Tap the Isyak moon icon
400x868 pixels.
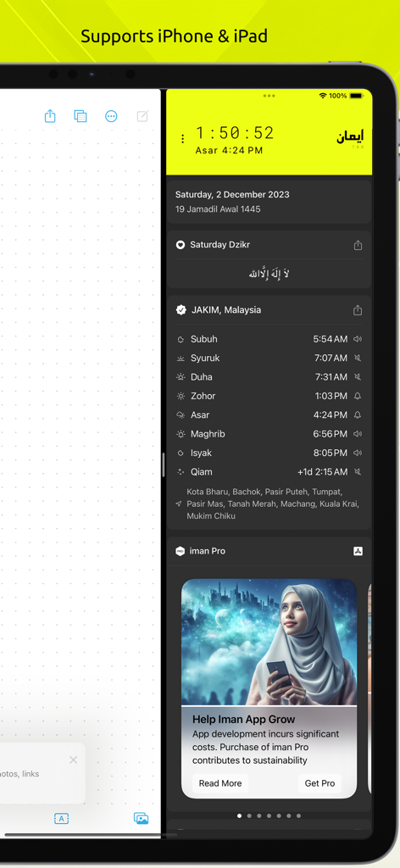[x=181, y=453]
